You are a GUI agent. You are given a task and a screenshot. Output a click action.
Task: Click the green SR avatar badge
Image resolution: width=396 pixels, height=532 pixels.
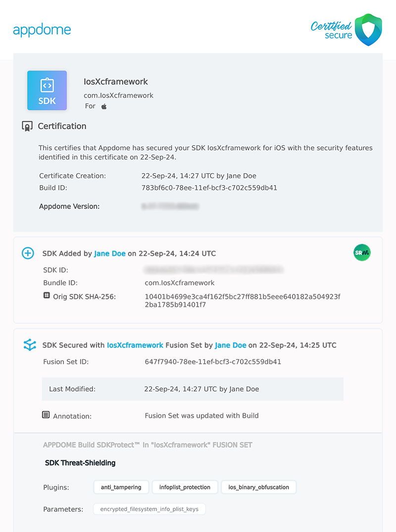point(362,253)
